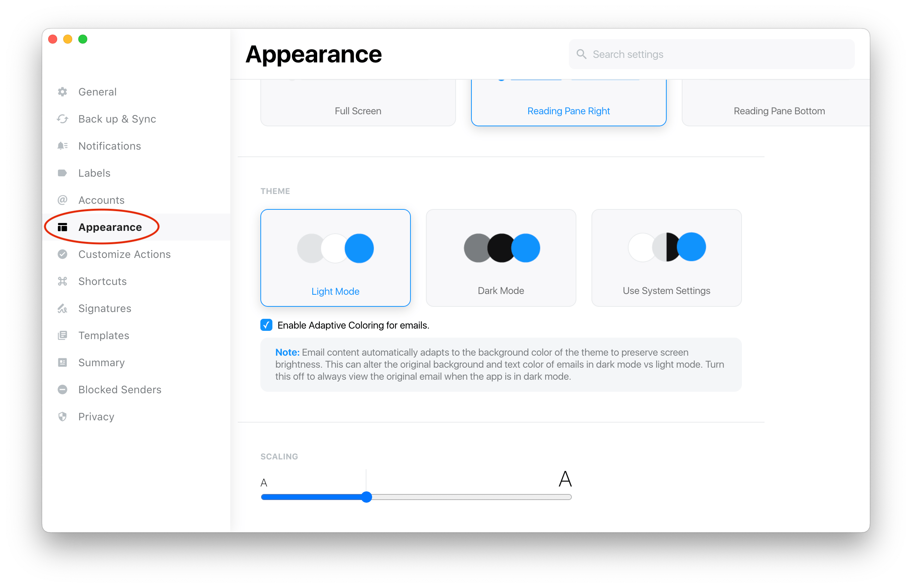The height and width of the screenshot is (588, 912).
Task: Disable Adaptive Coloring for emails
Action: (266, 325)
